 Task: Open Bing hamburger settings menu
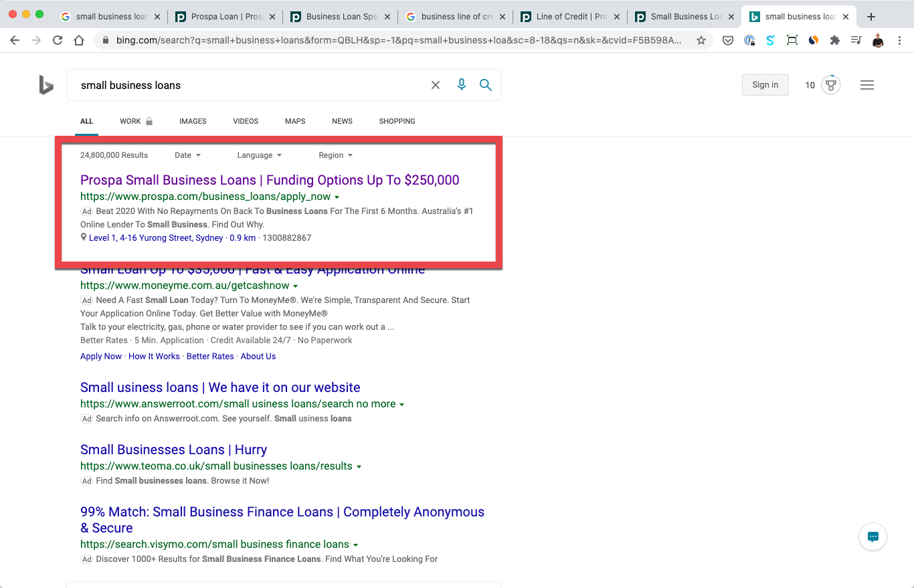pyautogui.click(x=867, y=85)
